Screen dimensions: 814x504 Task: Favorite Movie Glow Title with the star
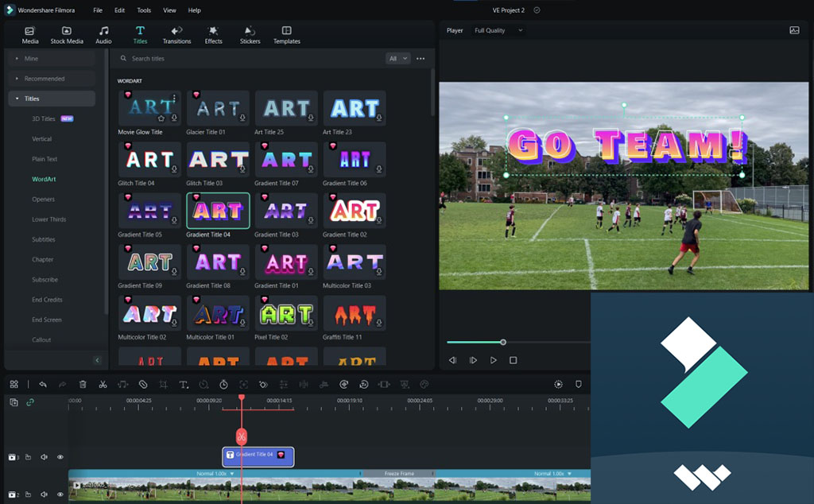click(161, 118)
